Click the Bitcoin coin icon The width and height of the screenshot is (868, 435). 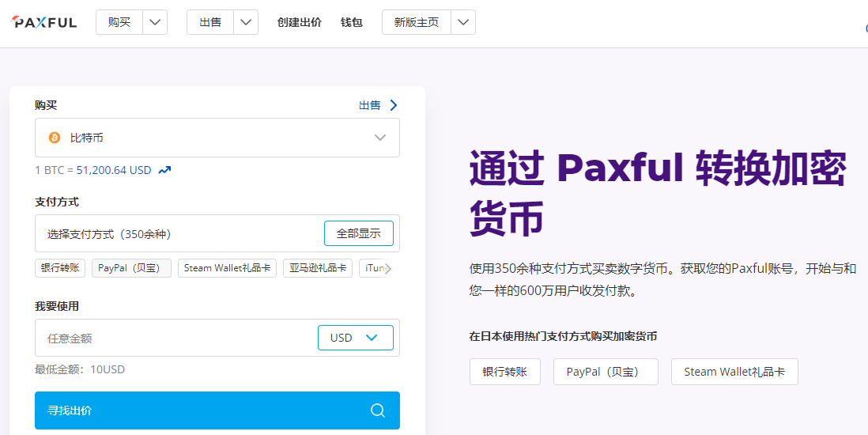coord(55,138)
